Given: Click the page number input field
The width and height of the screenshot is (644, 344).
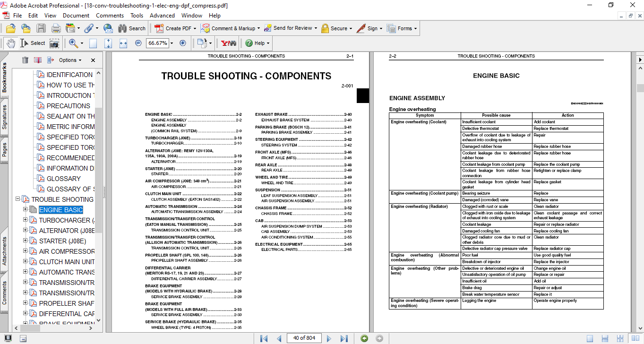Looking at the screenshot, I should (x=305, y=338).
